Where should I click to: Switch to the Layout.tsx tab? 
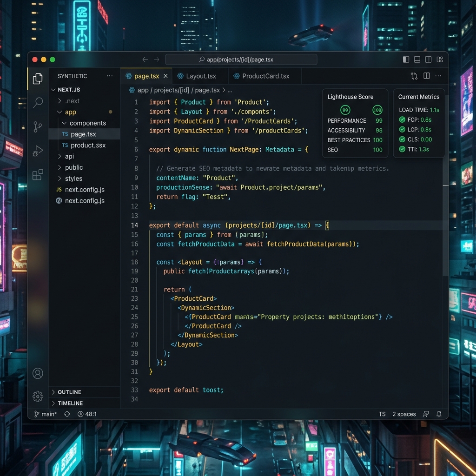click(x=200, y=76)
